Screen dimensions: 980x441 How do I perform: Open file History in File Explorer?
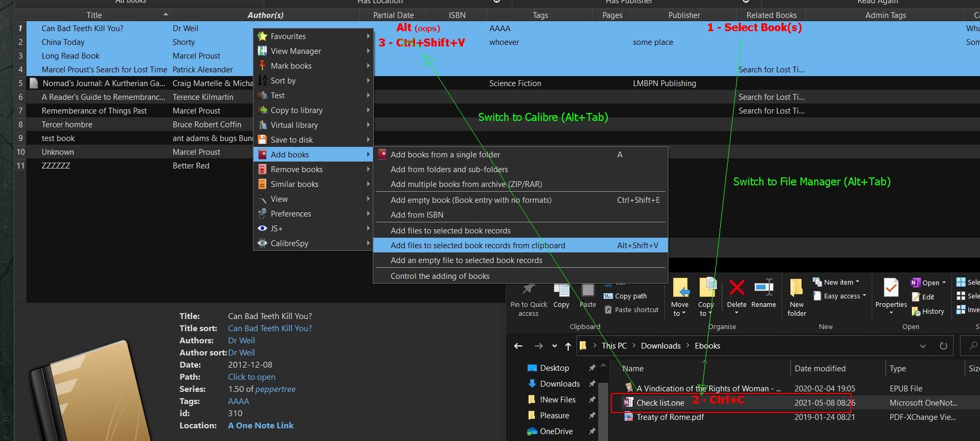pyautogui.click(x=928, y=311)
